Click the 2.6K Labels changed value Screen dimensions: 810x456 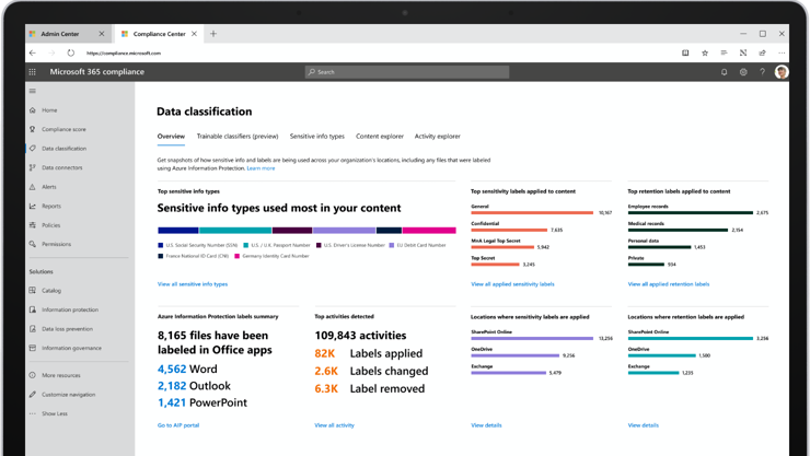[x=326, y=371]
